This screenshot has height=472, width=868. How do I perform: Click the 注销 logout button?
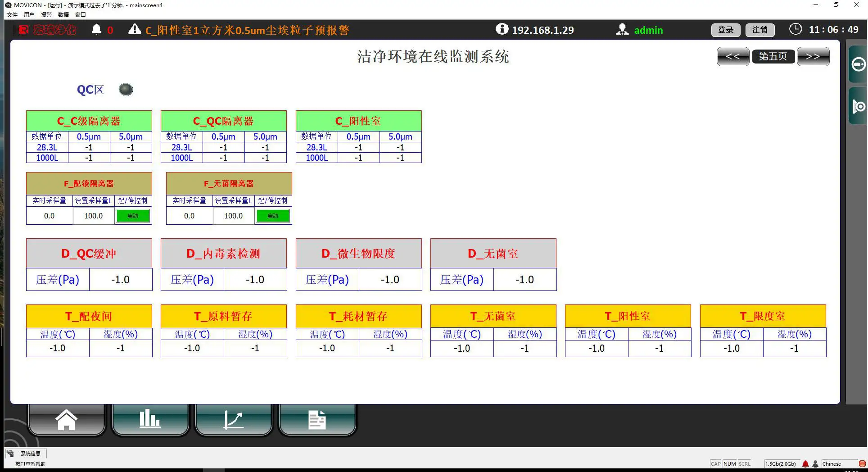click(760, 30)
